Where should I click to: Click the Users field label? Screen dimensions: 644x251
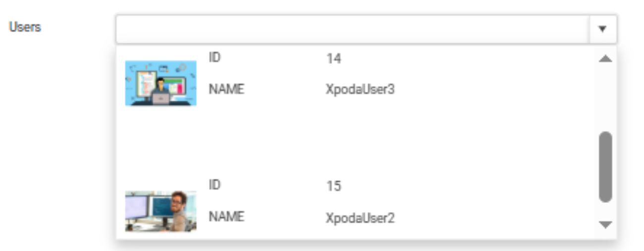(25, 27)
